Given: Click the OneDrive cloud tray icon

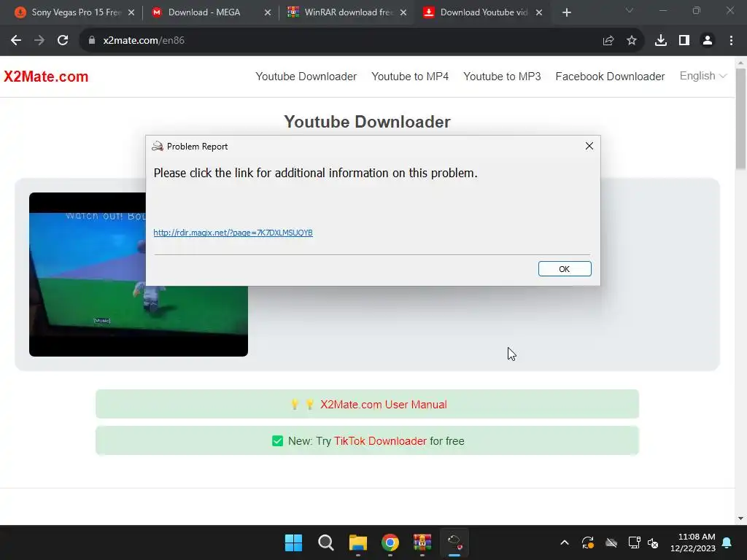Looking at the screenshot, I should pyautogui.click(x=611, y=542).
